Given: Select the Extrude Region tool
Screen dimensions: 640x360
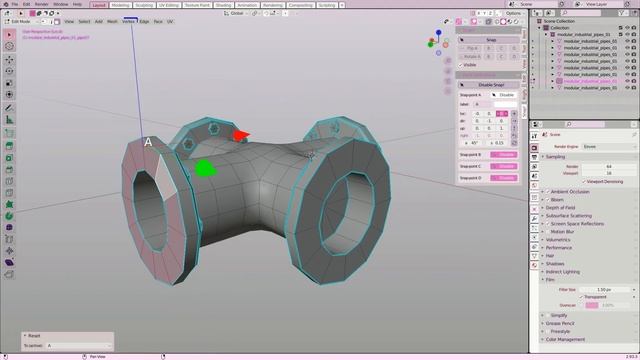Looking at the screenshot, I should tap(9, 146).
